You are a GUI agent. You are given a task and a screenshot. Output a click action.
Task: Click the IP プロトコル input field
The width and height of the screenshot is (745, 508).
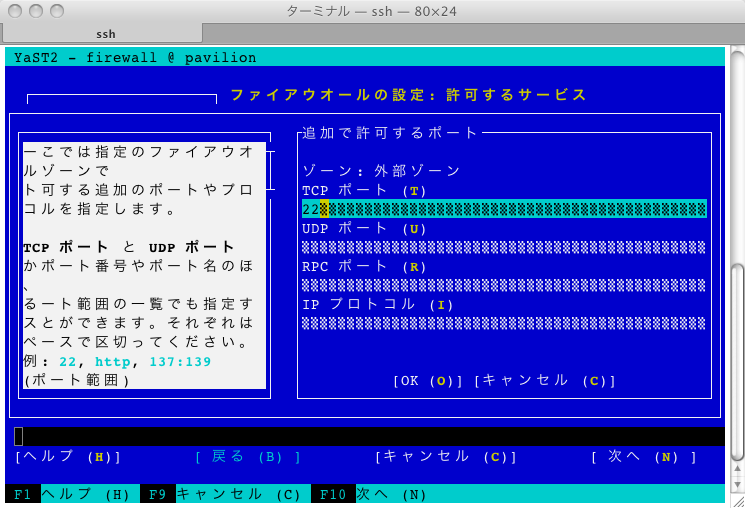pos(504,323)
